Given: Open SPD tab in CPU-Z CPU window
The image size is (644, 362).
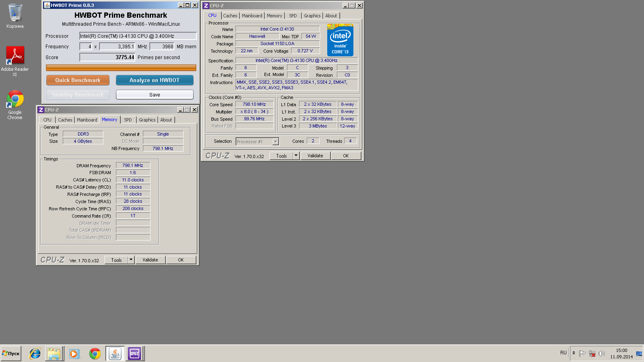Looking at the screenshot, I should pos(293,16).
